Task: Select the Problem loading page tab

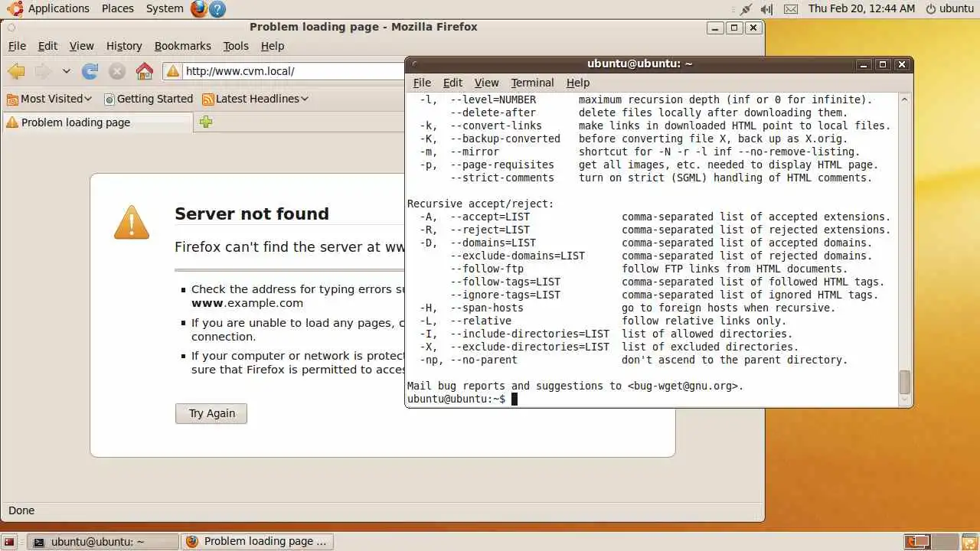Action: coord(98,122)
